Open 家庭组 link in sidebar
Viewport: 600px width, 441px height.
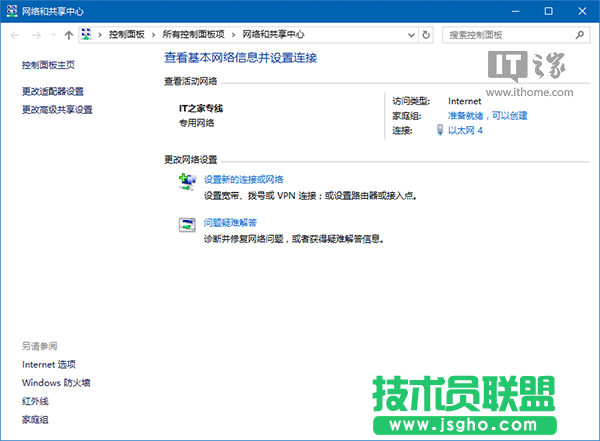pyautogui.click(x=35, y=420)
